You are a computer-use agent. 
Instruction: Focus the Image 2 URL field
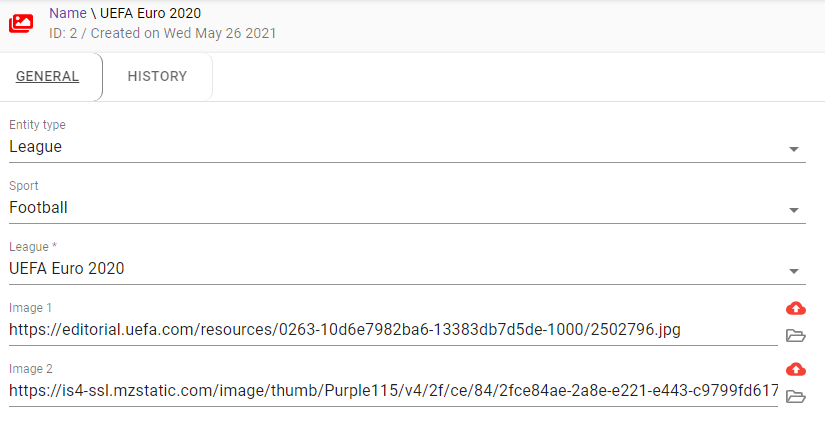[390, 391]
